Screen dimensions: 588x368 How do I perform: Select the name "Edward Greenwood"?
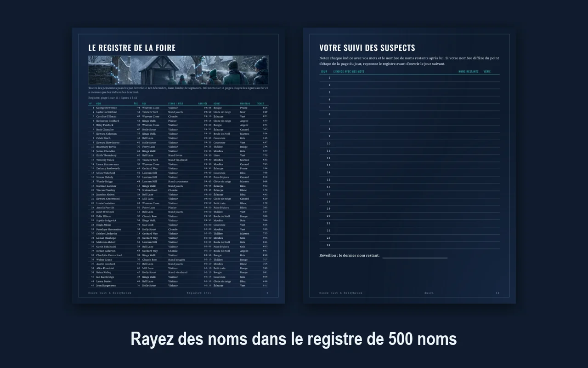(108, 199)
